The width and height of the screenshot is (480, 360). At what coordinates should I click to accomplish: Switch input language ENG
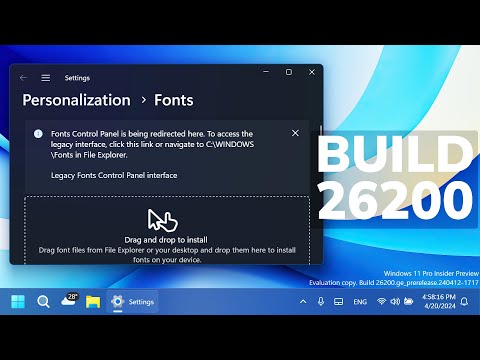pyautogui.click(x=360, y=302)
